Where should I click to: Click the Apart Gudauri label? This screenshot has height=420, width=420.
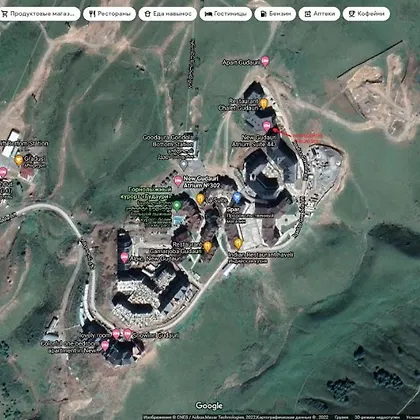click(241, 62)
